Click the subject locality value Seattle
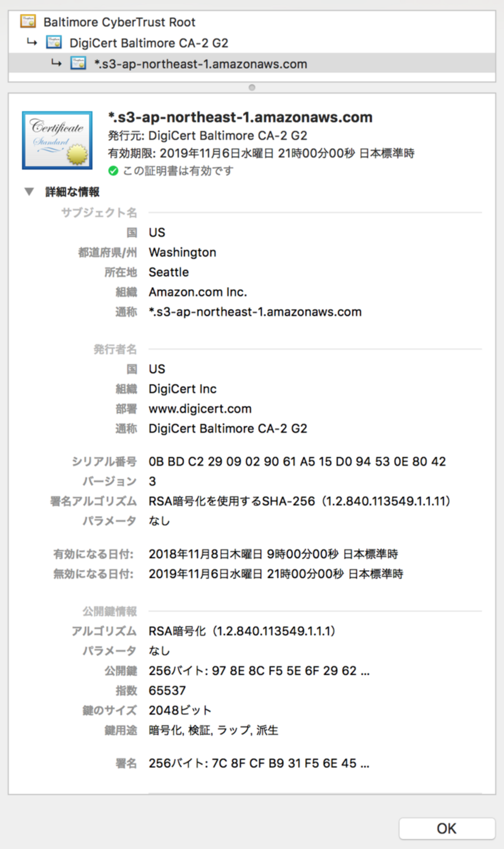The height and width of the screenshot is (849, 504). click(169, 272)
